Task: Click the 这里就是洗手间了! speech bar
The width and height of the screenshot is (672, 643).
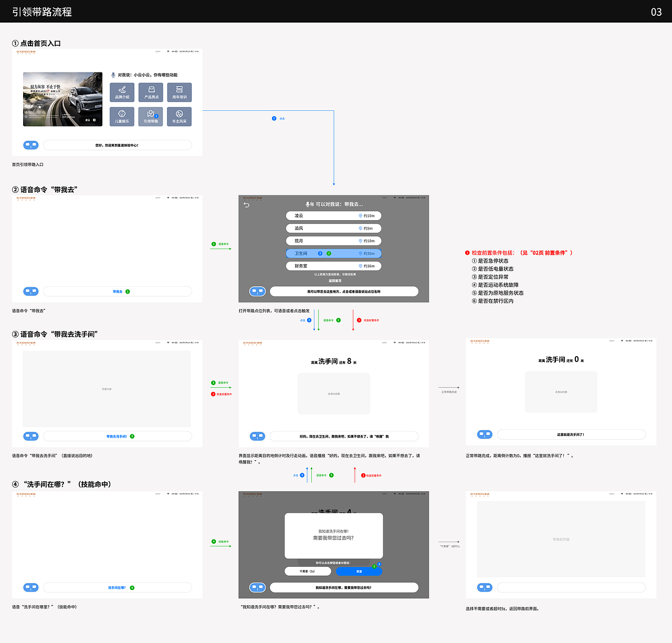Action: click(x=571, y=434)
